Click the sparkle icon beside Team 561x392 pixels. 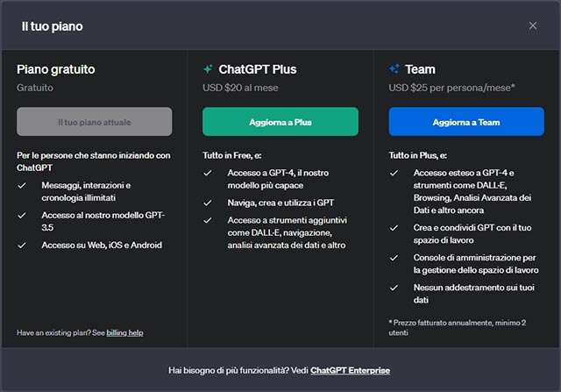coord(394,69)
